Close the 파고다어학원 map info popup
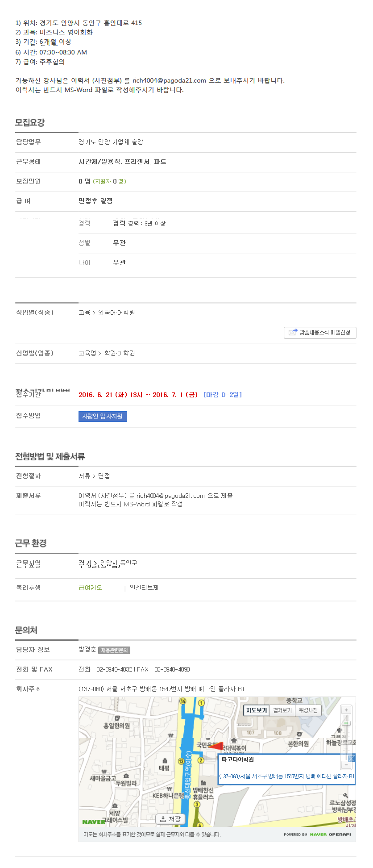The height and width of the screenshot is (868, 373). [351, 759]
